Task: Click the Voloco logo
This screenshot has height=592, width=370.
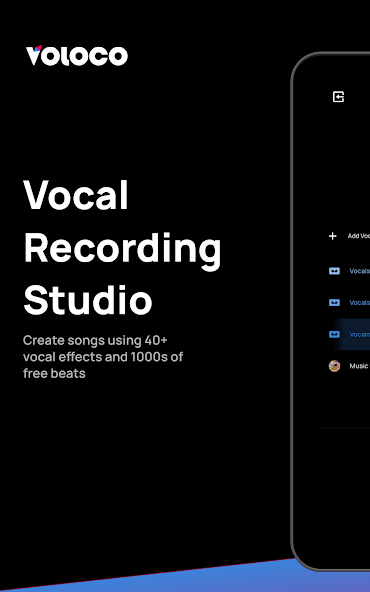Action: point(77,56)
